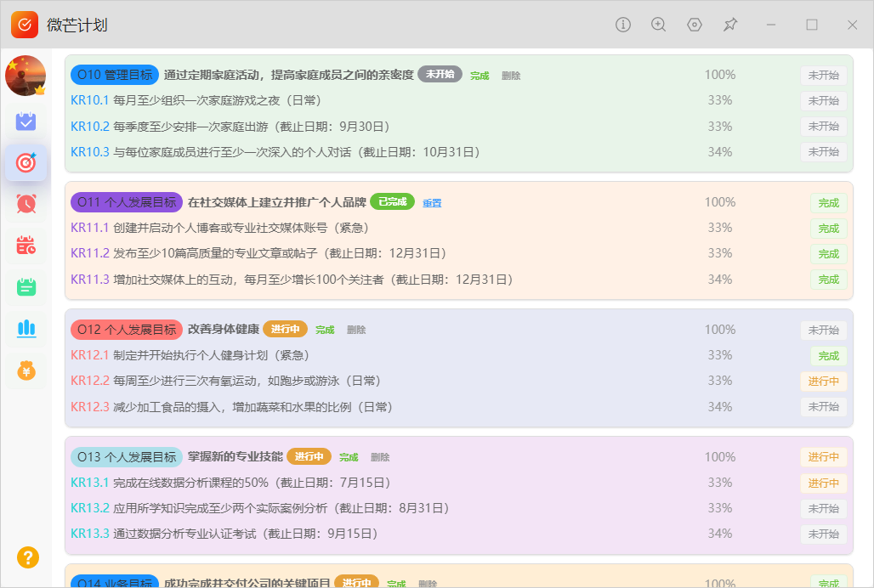Toggle the right-side 未开始 status for O12 row
This screenshot has width=874, height=588.
[823, 331]
